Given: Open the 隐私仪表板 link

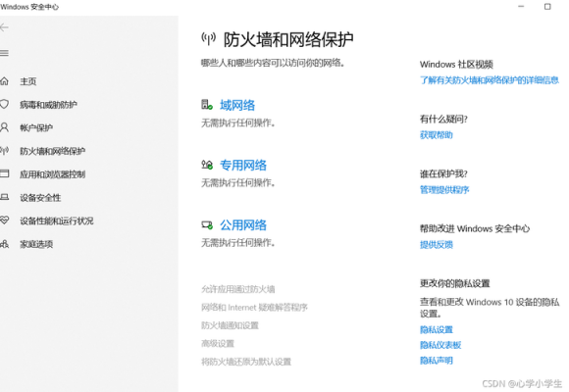Looking at the screenshot, I should tap(440, 345).
